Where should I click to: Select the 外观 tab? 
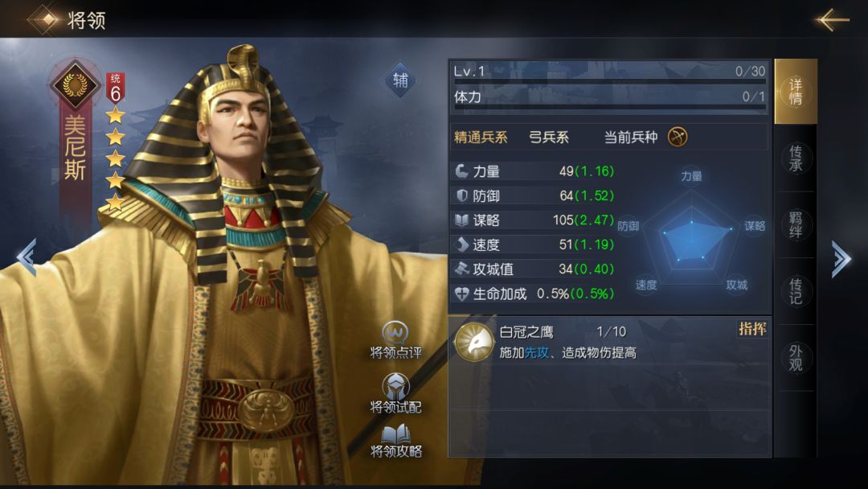point(796,358)
